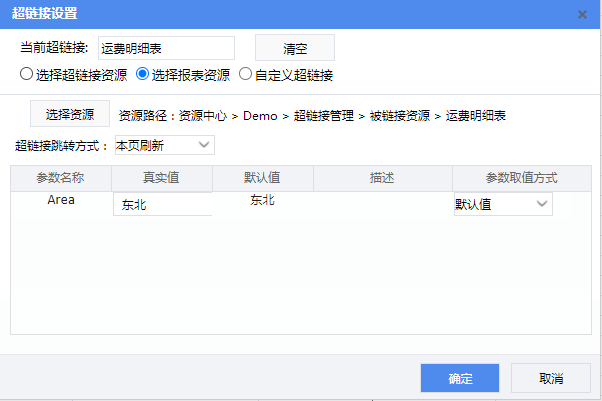Select the 默认值 column header
Image resolution: width=602 pixels, height=401 pixels.
pos(262,178)
